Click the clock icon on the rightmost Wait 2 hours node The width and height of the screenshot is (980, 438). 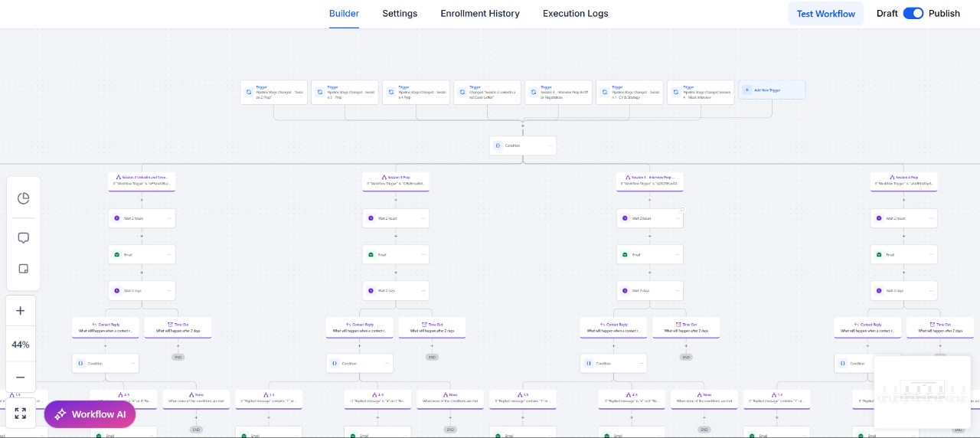coord(880,218)
